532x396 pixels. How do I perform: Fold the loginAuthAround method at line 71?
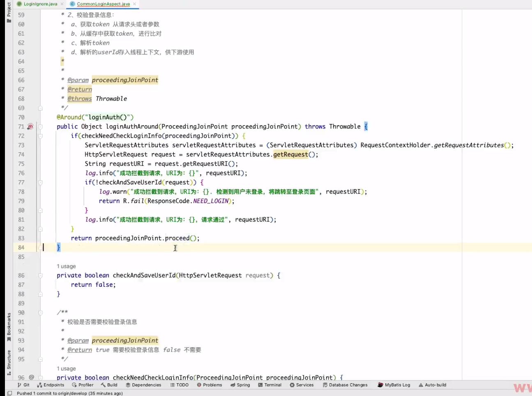(x=41, y=127)
